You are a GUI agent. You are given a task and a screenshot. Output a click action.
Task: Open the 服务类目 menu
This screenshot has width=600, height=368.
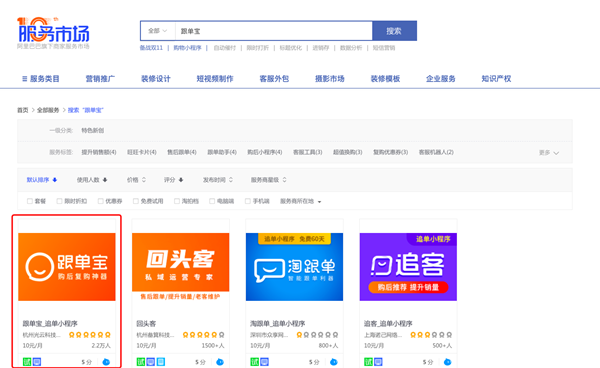[41, 79]
